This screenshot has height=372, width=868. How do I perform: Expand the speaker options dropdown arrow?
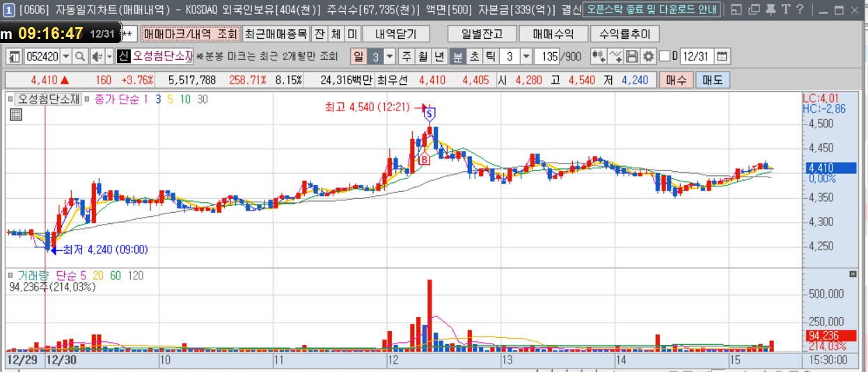click(109, 56)
